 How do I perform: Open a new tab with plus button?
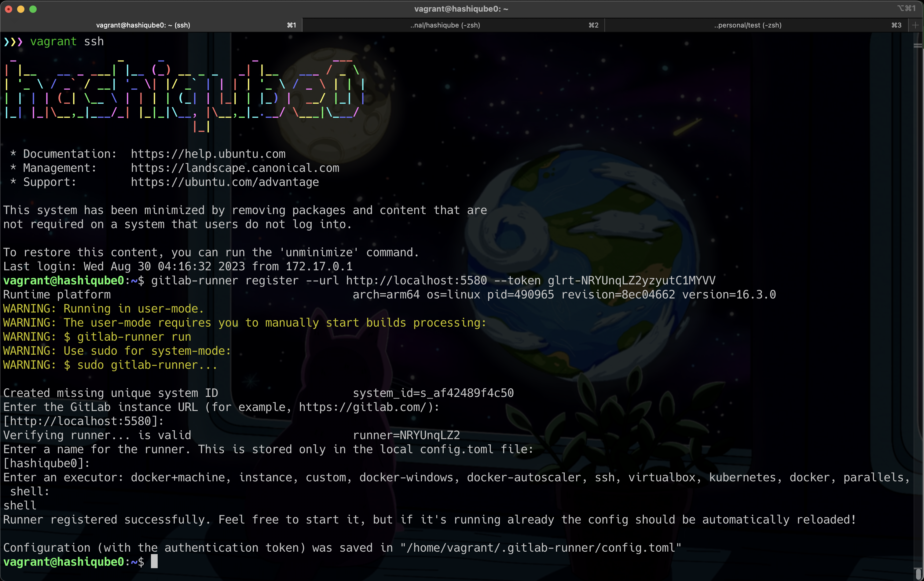(x=915, y=25)
